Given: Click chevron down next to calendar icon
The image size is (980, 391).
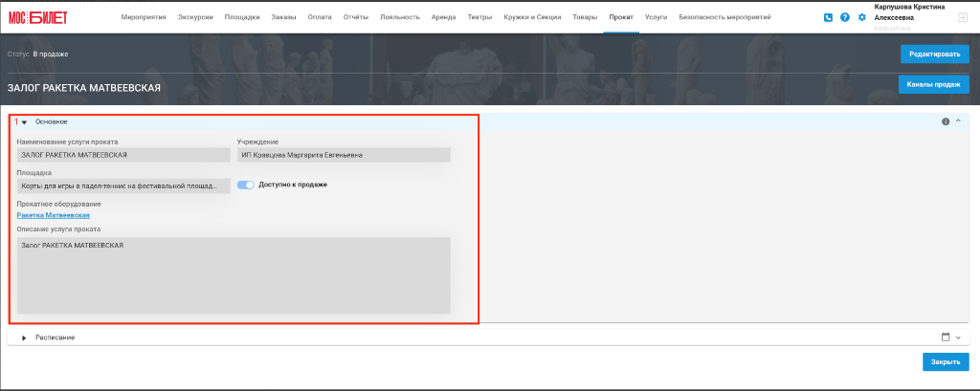Looking at the screenshot, I should pyautogui.click(x=958, y=337).
